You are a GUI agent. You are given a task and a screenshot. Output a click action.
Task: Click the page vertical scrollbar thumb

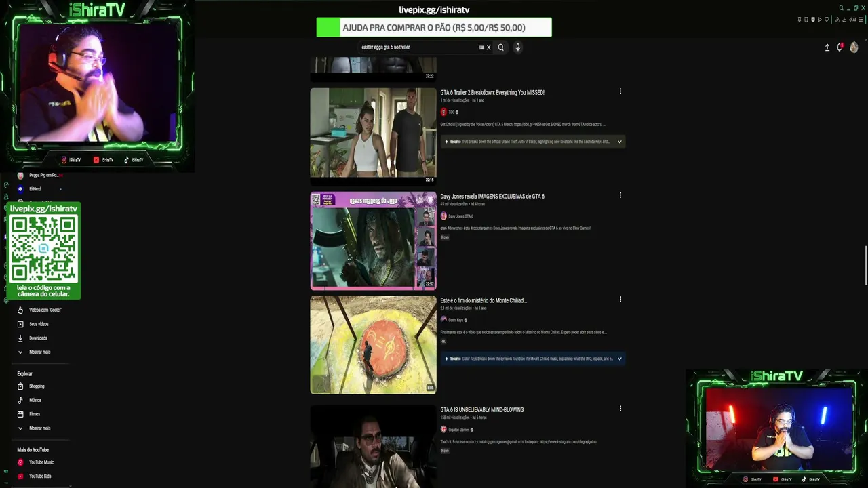click(x=865, y=266)
